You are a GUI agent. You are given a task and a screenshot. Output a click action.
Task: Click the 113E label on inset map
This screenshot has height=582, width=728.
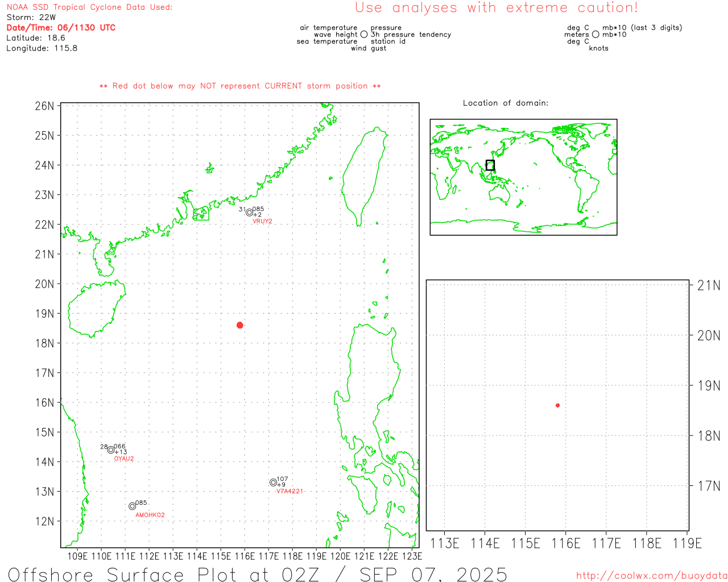(444, 543)
